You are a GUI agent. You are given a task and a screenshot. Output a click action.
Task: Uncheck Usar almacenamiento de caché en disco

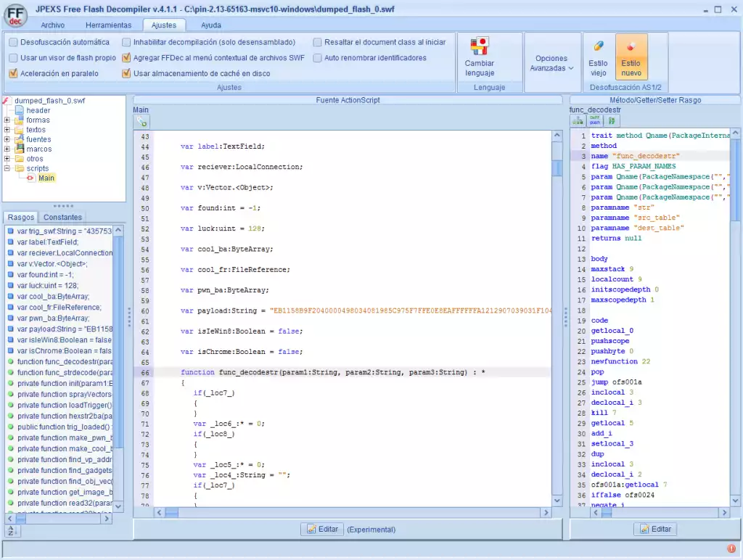(x=126, y=73)
